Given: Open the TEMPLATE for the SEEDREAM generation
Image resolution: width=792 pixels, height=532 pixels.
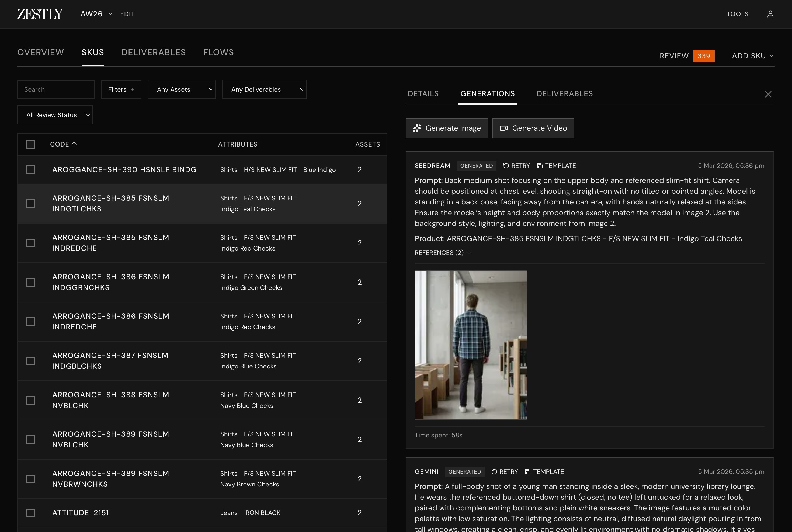Looking at the screenshot, I should (557, 166).
